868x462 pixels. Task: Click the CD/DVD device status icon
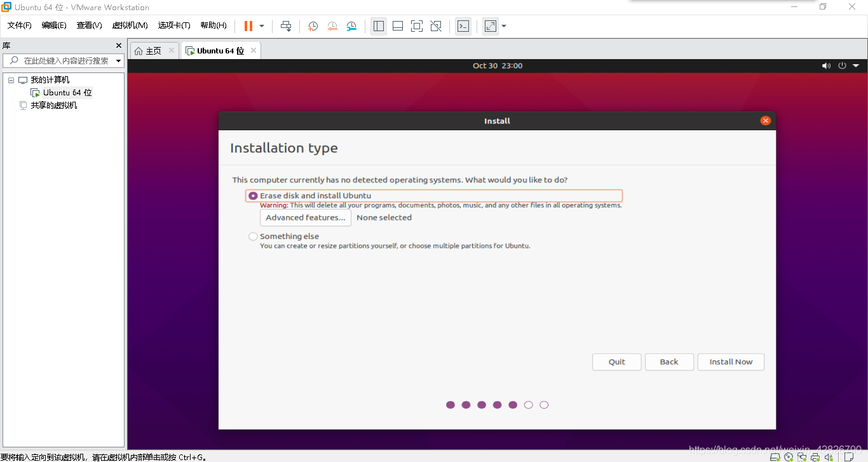pyautogui.click(x=789, y=457)
